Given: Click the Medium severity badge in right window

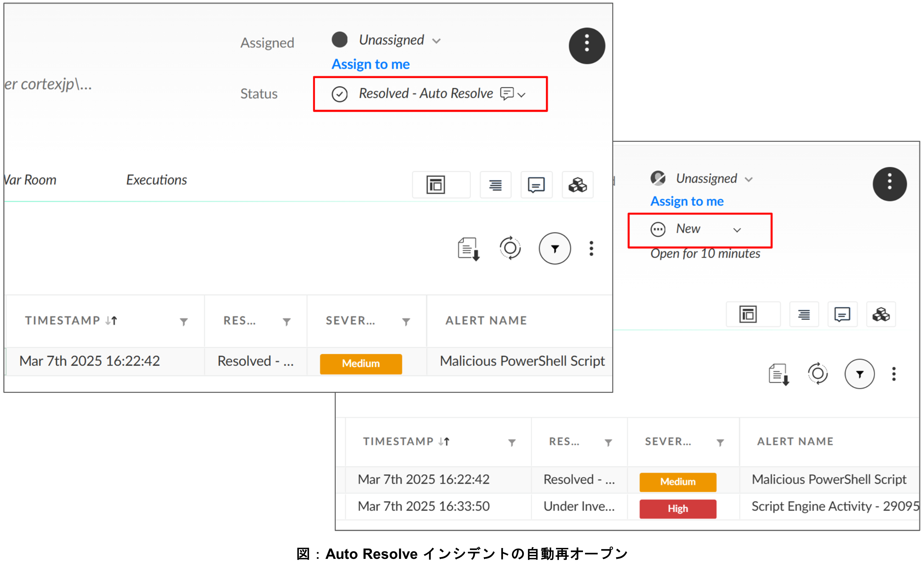Looking at the screenshot, I should click(677, 482).
